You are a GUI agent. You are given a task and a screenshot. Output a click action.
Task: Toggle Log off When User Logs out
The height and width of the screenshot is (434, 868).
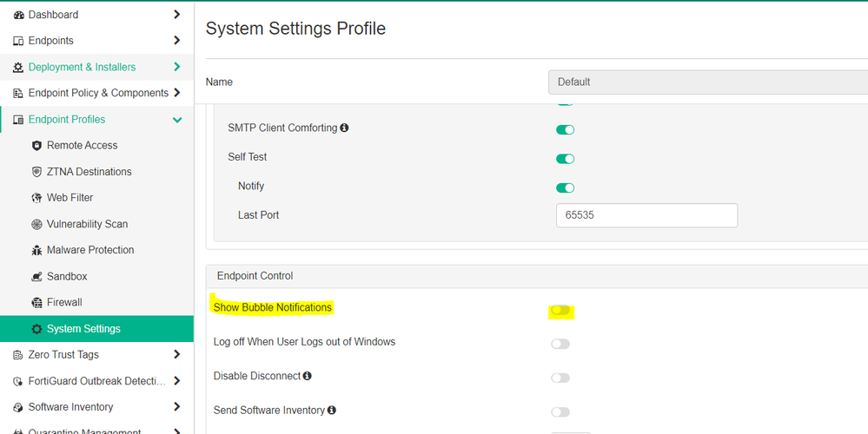(x=560, y=344)
